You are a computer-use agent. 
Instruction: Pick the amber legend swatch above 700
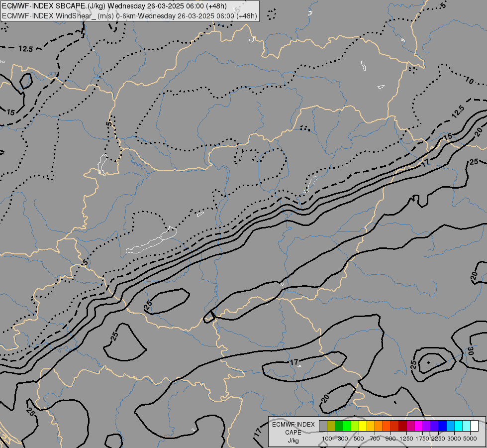[x=371, y=426]
